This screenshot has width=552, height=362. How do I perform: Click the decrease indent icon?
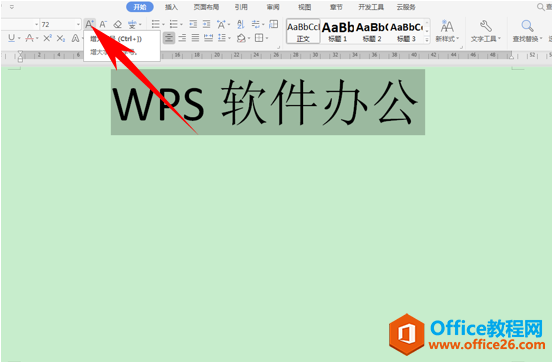(193, 24)
